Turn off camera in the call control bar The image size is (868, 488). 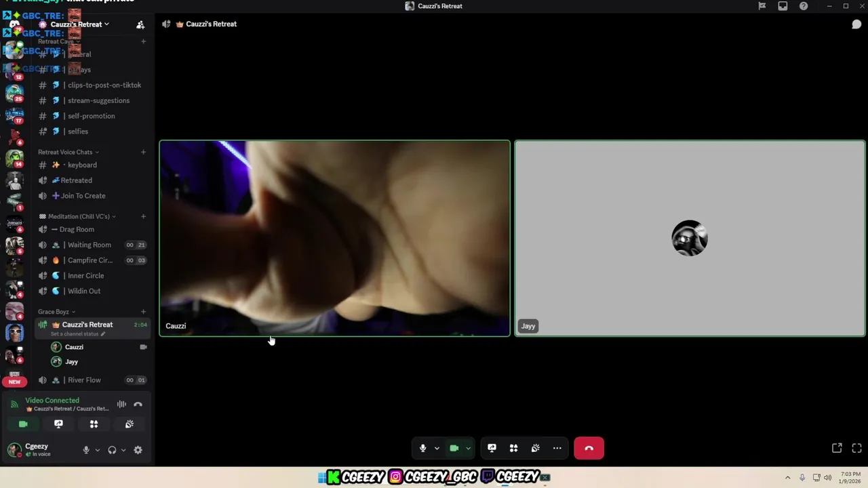point(454,448)
